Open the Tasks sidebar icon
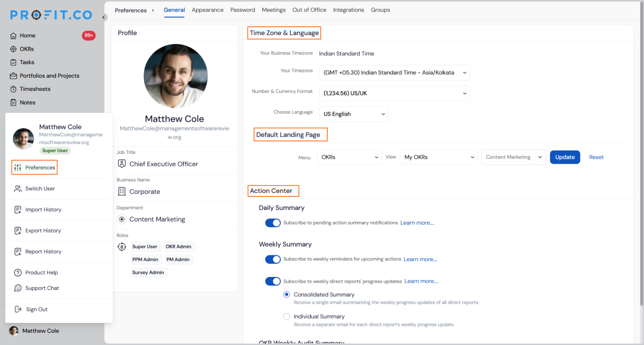This screenshot has width=644, height=345. coord(13,62)
